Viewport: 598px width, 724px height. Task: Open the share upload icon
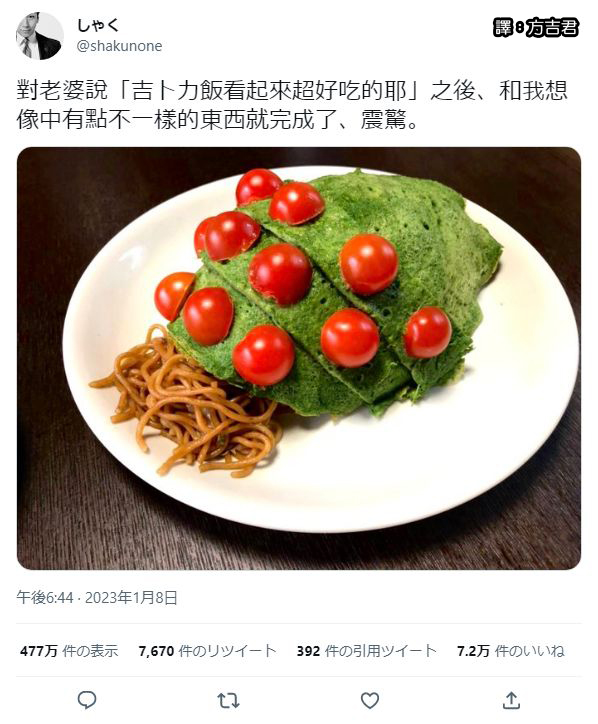coord(511,700)
